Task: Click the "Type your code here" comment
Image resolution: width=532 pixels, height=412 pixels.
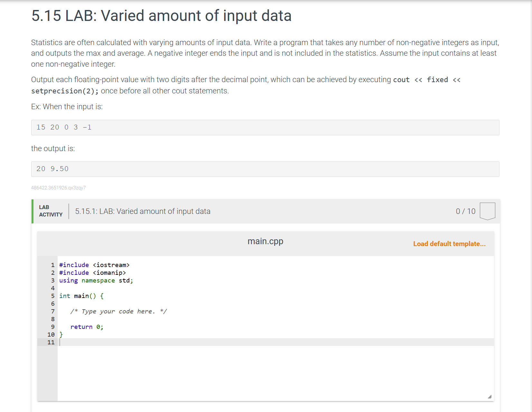Action: point(118,311)
